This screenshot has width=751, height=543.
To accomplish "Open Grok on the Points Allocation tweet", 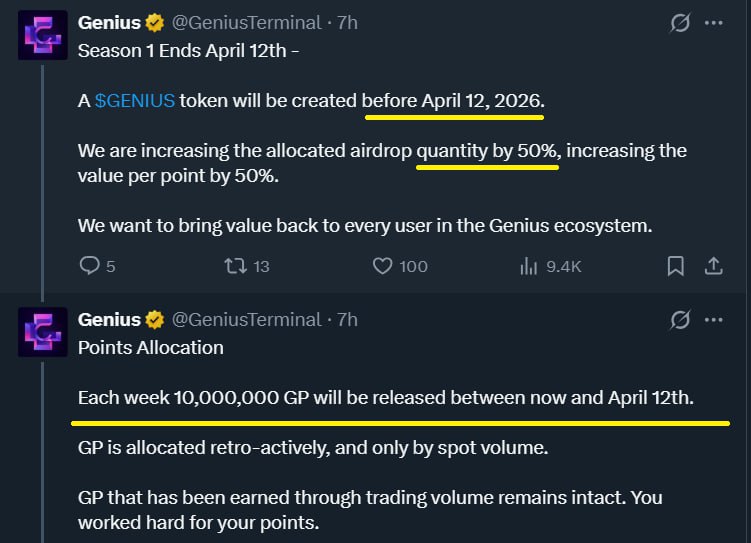I will 680,320.
